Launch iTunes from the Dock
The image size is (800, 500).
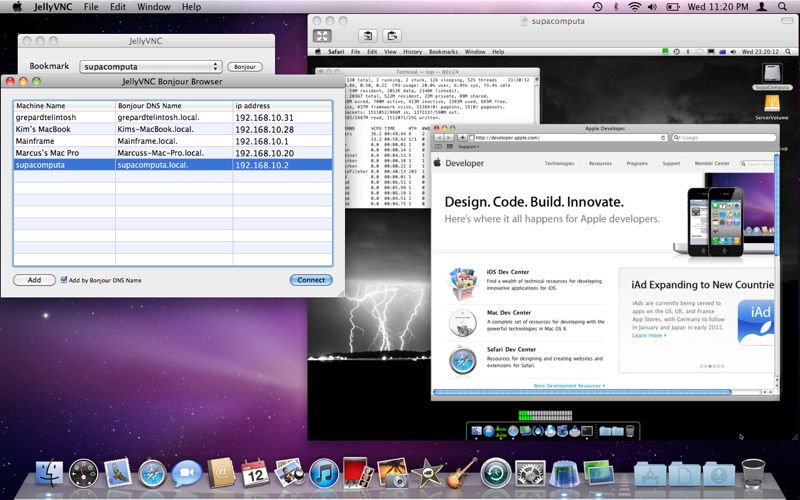323,473
